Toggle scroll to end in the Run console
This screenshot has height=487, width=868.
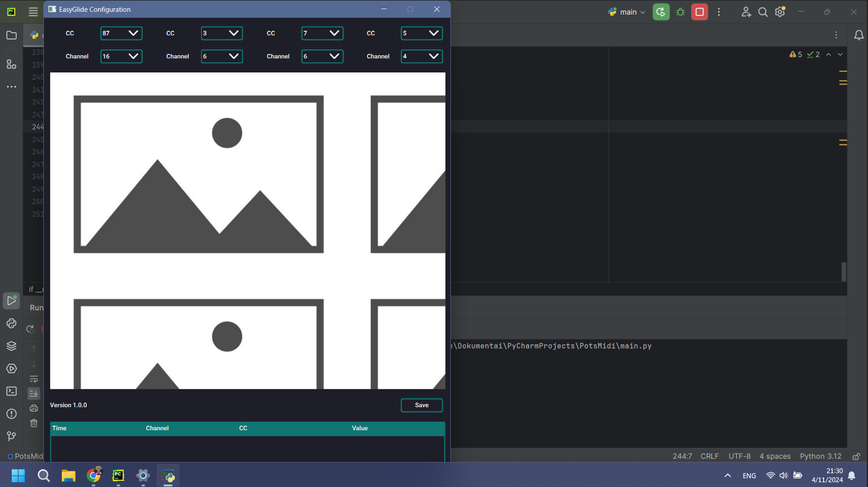[x=34, y=393]
